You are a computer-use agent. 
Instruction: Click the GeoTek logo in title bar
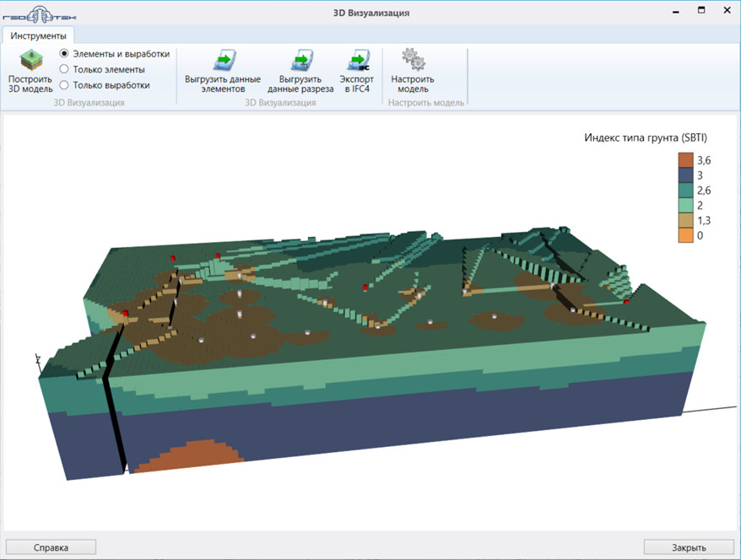pos(38,13)
